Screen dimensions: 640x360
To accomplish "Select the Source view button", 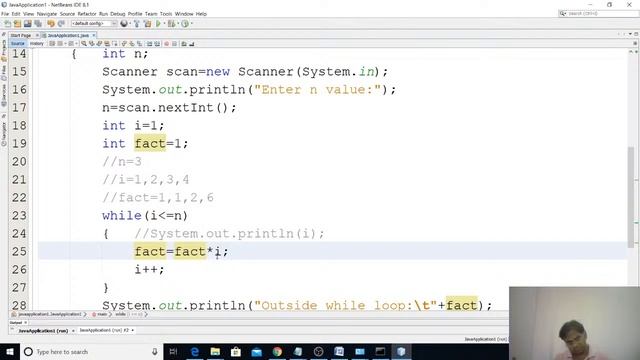I will click(18, 43).
